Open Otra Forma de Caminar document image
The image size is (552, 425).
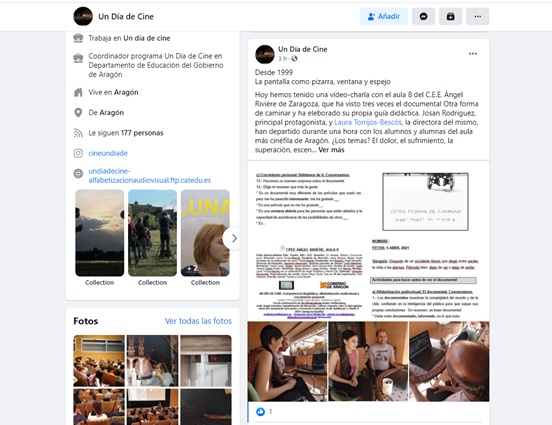pos(368,241)
